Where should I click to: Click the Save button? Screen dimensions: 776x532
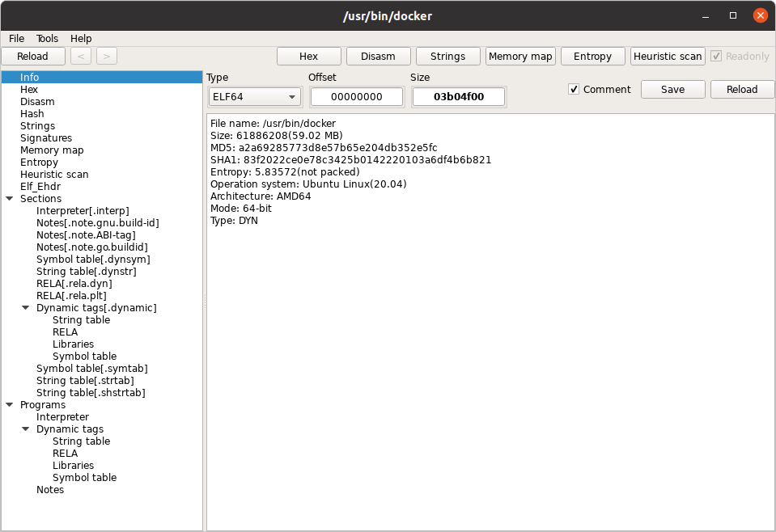click(x=673, y=90)
